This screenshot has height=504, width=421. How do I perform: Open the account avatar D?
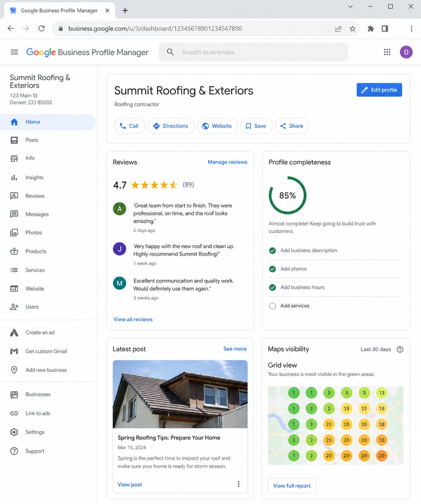(406, 52)
